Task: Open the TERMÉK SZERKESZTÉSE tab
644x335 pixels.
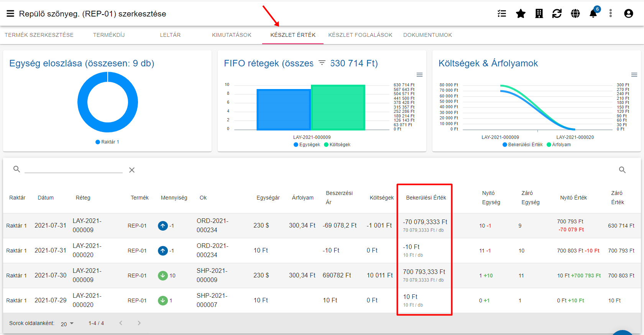Action: [39, 35]
